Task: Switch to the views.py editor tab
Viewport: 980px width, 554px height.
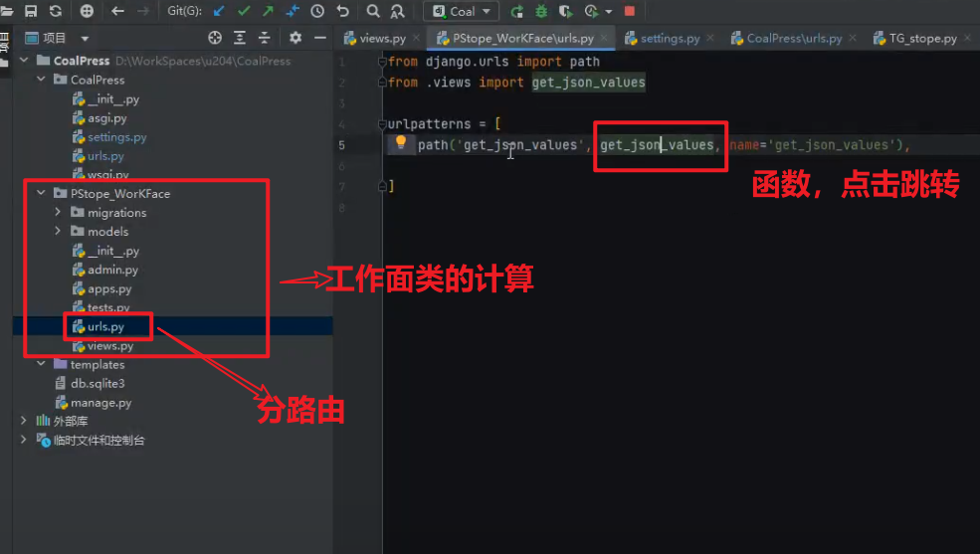Action: pyautogui.click(x=382, y=38)
